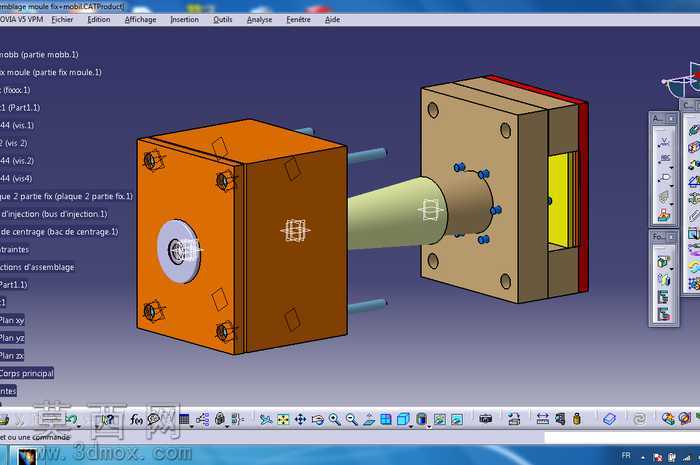Screen dimensions: 700x465
Task: Close the A... annotation toolbar
Action: point(671,119)
